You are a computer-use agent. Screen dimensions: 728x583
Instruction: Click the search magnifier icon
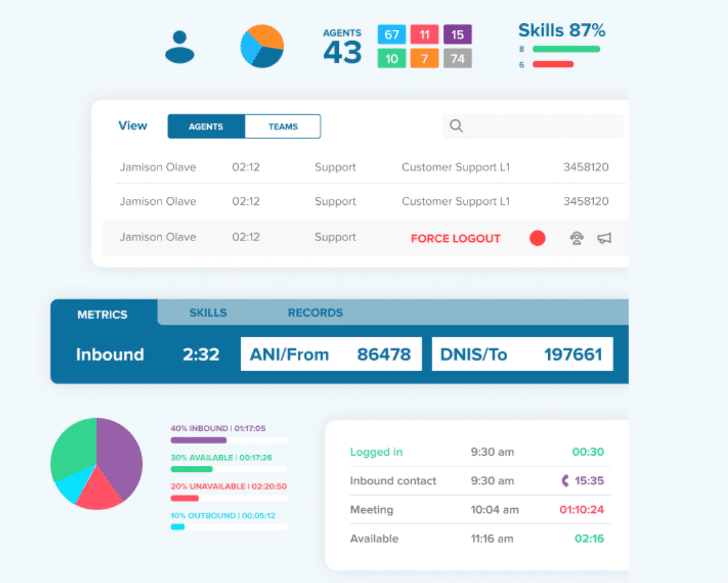(x=457, y=126)
